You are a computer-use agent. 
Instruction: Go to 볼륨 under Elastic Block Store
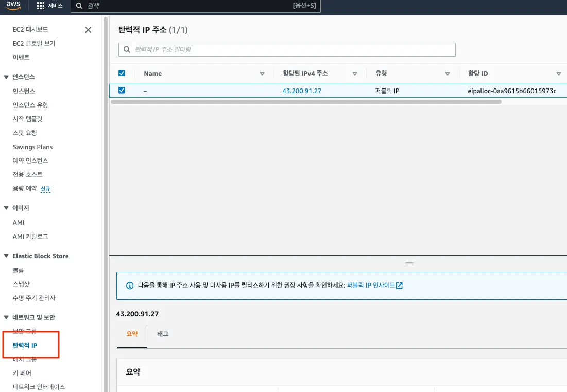pos(18,270)
